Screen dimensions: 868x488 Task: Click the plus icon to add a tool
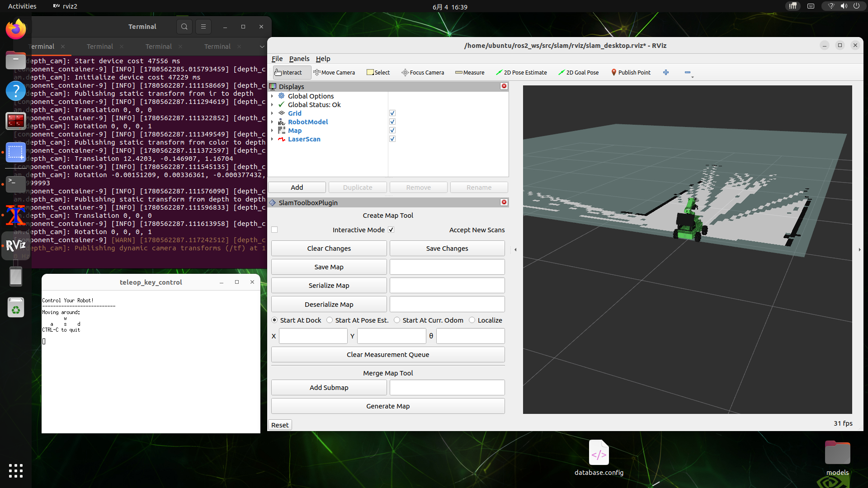pyautogui.click(x=666, y=72)
